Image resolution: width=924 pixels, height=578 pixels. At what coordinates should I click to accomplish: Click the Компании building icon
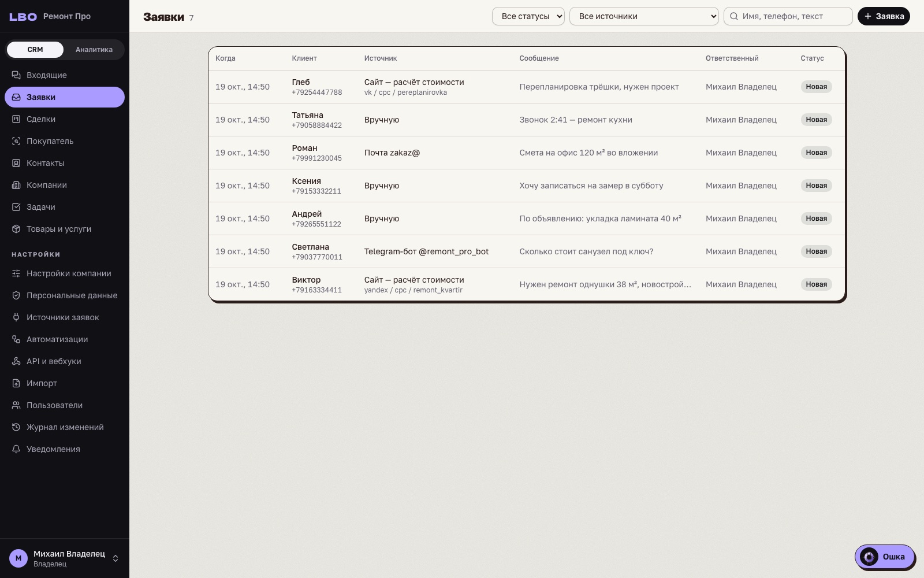[x=16, y=185]
